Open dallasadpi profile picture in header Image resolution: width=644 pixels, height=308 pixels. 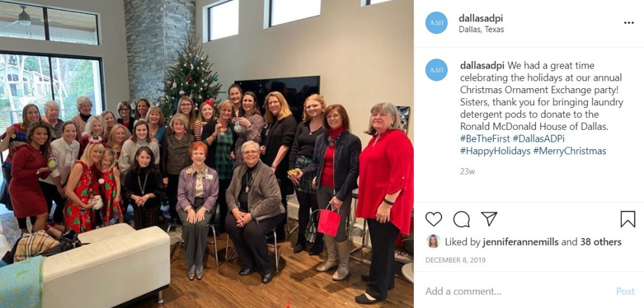point(436,23)
